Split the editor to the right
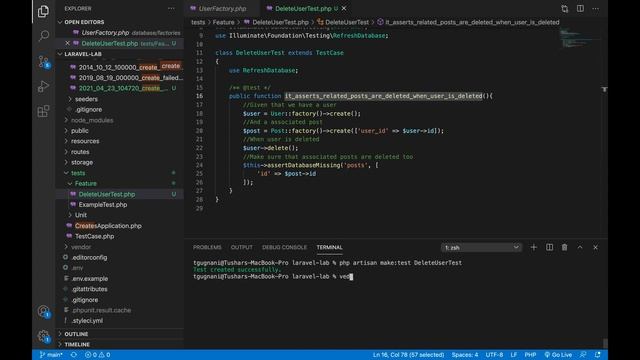Image resolution: width=640 pixels, height=360 pixels. click(580, 9)
